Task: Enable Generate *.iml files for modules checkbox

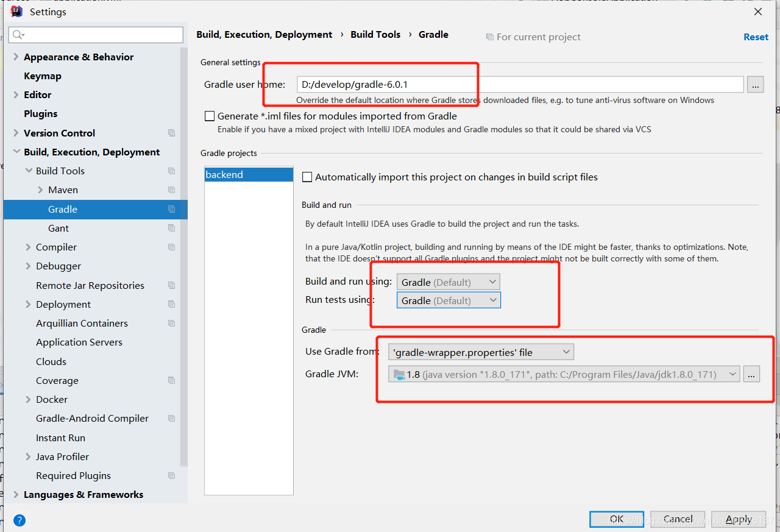Action: (x=210, y=116)
